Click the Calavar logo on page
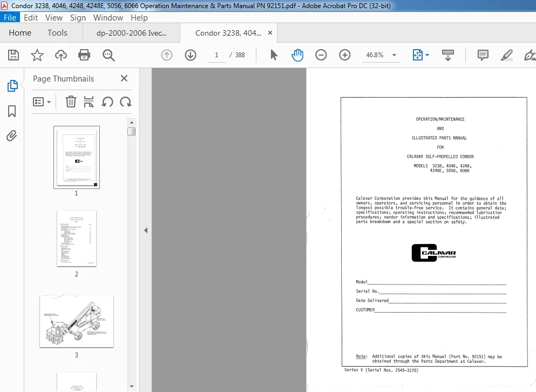536x392 pixels. (433, 253)
